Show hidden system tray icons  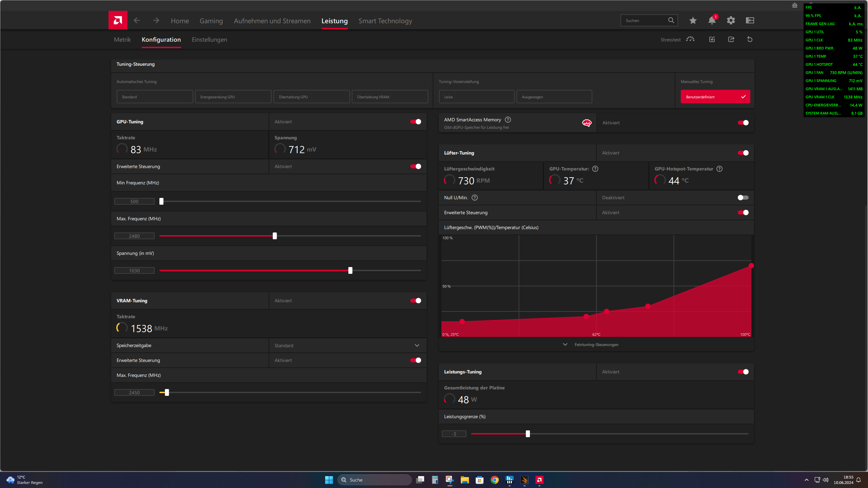click(x=807, y=480)
